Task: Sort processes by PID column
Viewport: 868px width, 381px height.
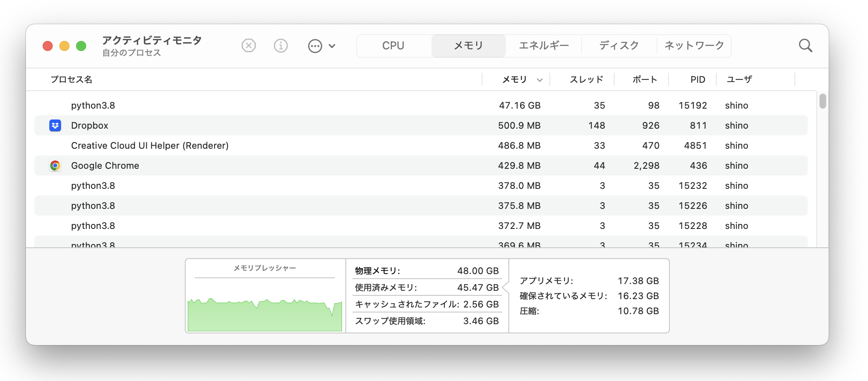Action: [x=697, y=79]
